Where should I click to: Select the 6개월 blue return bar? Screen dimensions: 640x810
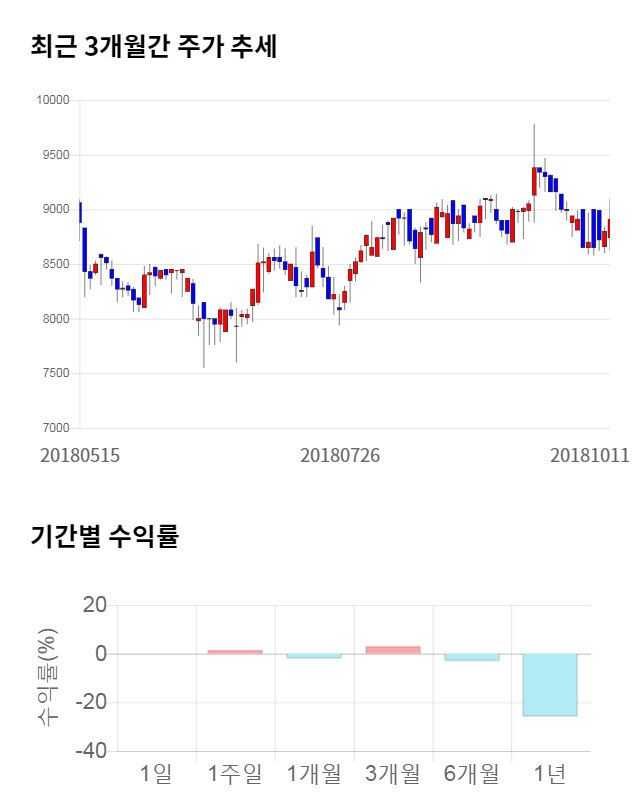[x=471, y=657]
